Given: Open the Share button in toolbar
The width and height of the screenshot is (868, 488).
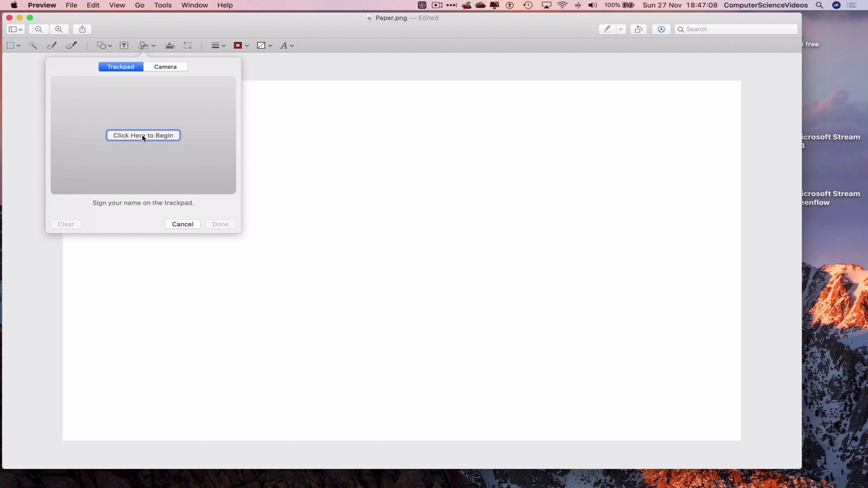Looking at the screenshot, I should (x=82, y=29).
